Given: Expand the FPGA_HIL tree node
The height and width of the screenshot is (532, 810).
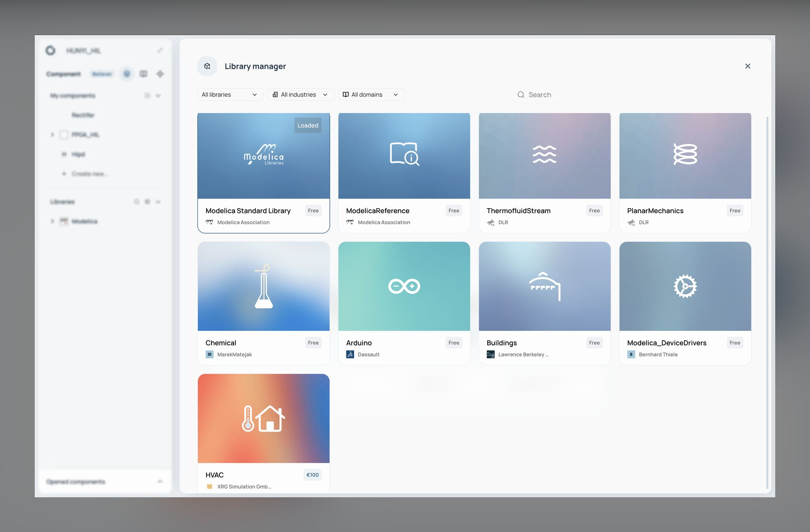Looking at the screenshot, I should [x=53, y=134].
